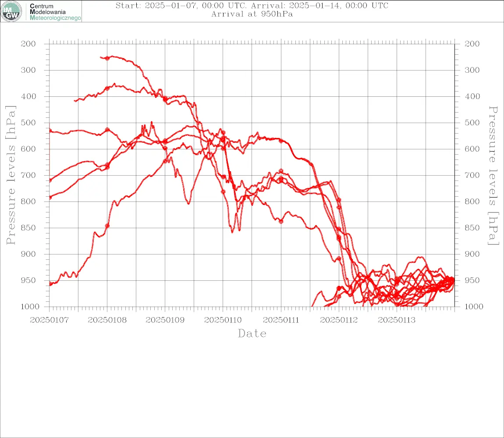Viewport: 504px width, 438px height.
Task: Click the right y-axis label 500
Action: pos(472,123)
